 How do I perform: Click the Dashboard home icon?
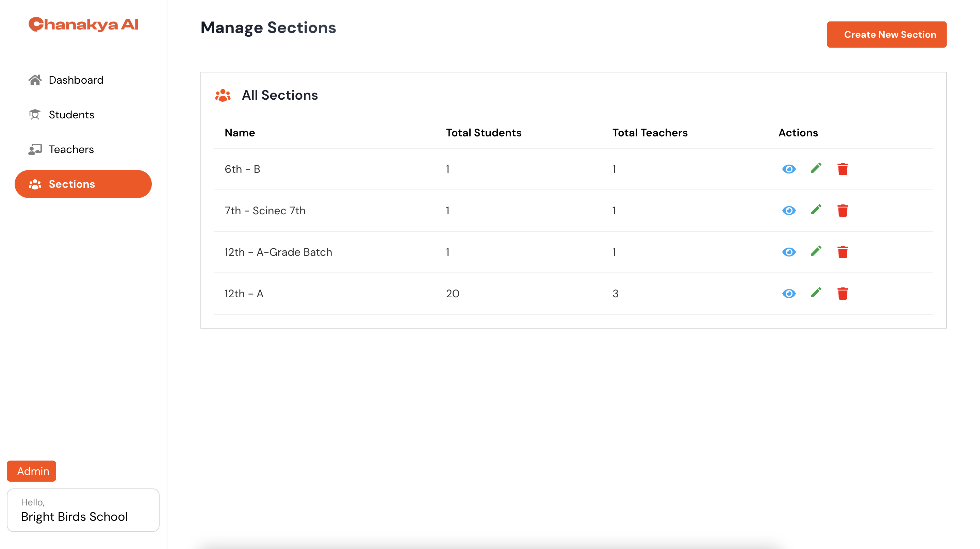pos(35,80)
